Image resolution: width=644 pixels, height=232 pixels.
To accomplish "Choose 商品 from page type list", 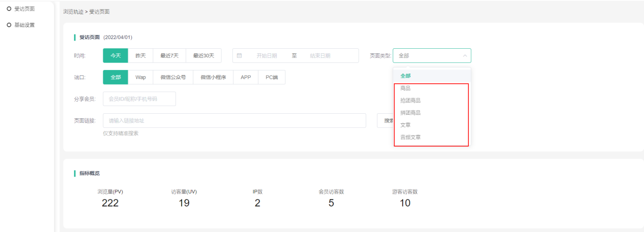I will coord(405,88).
